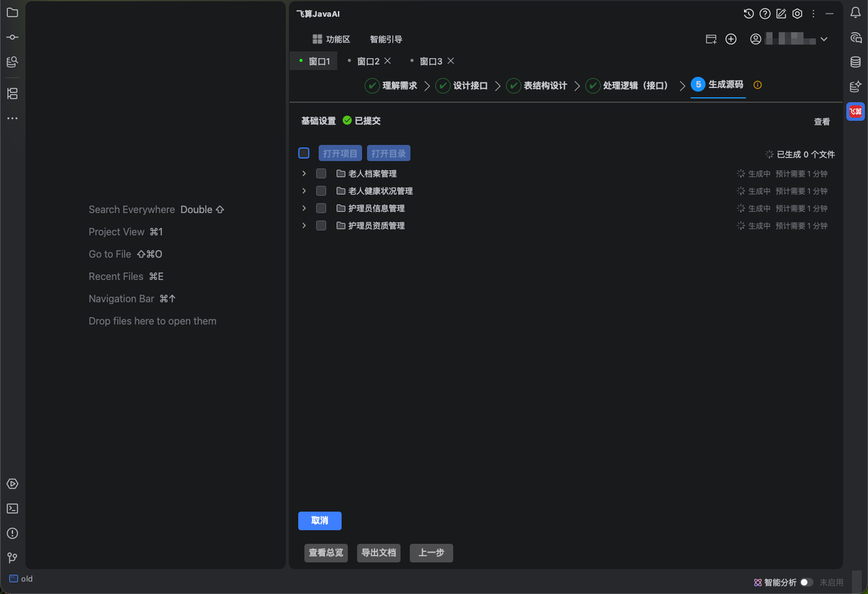Open the Notifications bell
This screenshot has width=868, height=594.
(x=856, y=13)
